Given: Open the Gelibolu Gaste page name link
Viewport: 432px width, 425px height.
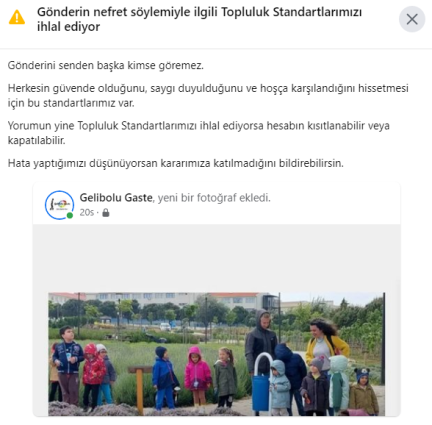Looking at the screenshot, I should pyautogui.click(x=116, y=198).
